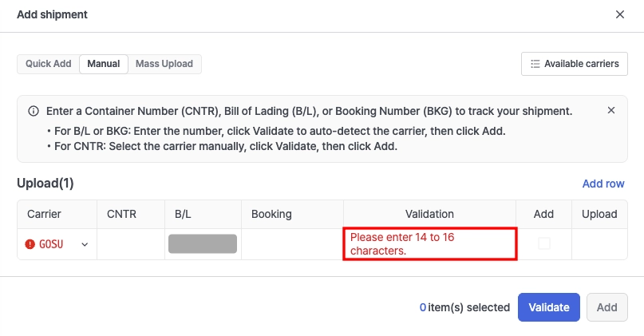Tick the Add checkbox in the row
The width and height of the screenshot is (644, 336).
544,243
